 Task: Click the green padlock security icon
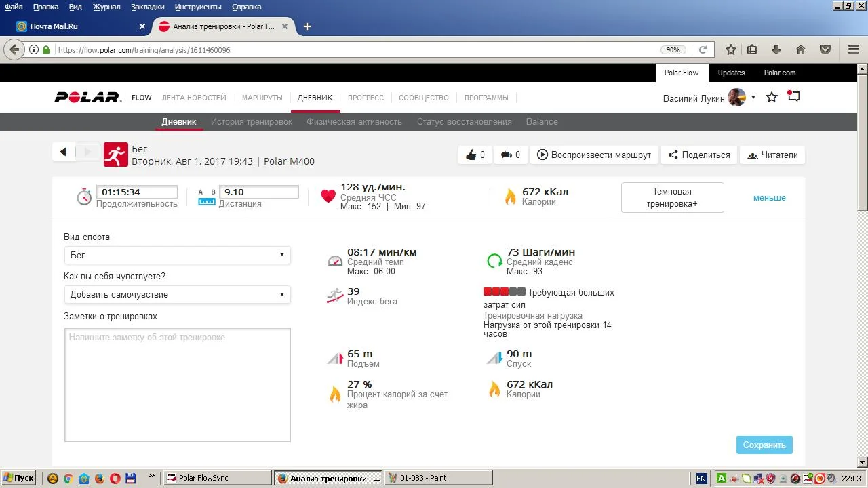point(46,49)
